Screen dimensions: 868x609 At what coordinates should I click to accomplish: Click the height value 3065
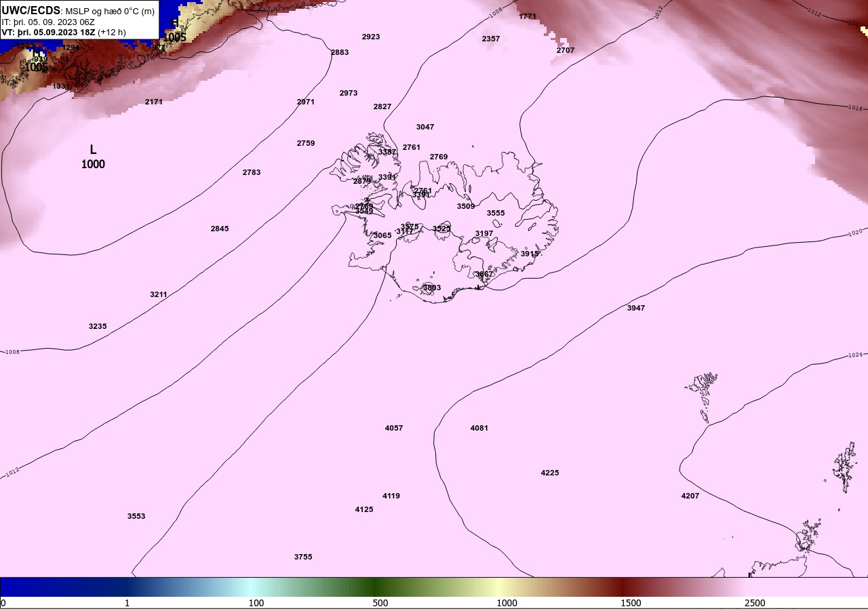[x=382, y=235]
